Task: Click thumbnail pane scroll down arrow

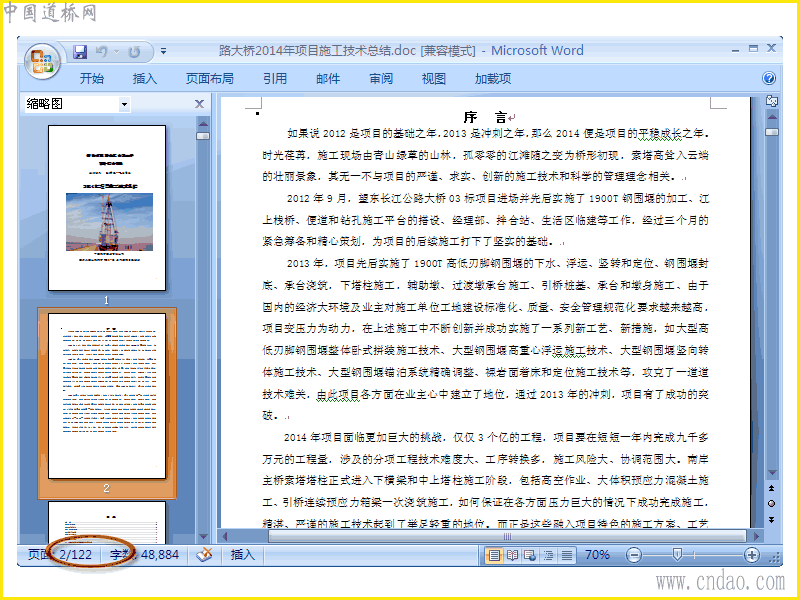Action: pyautogui.click(x=203, y=537)
